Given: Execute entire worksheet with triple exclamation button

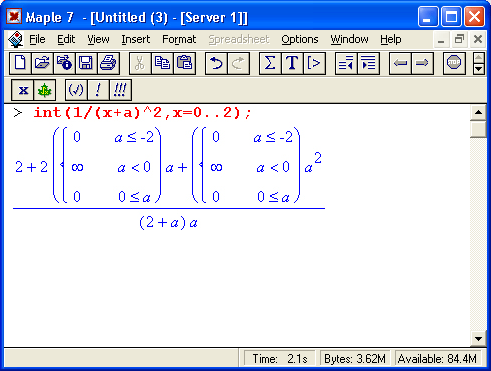Looking at the screenshot, I should point(120,90).
